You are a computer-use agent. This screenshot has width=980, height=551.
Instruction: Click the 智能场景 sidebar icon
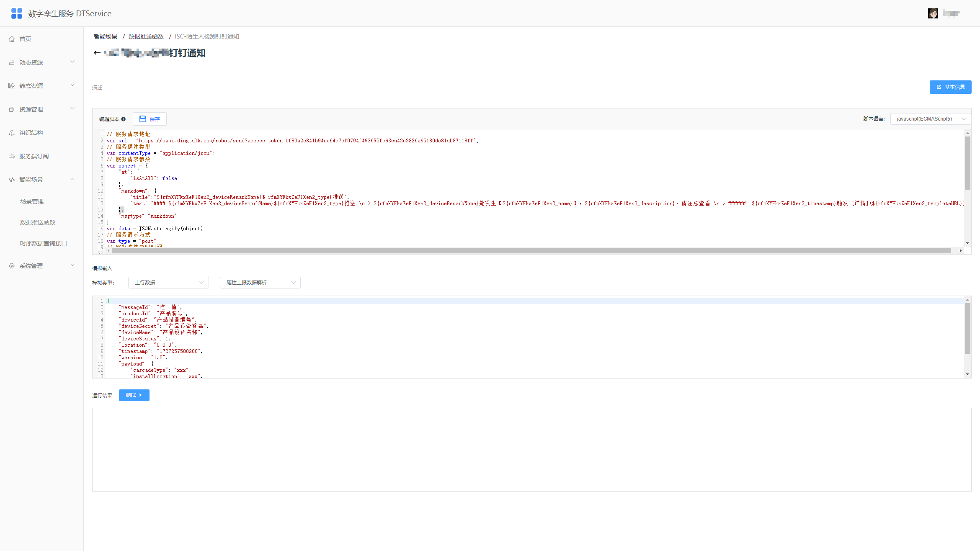(x=12, y=180)
